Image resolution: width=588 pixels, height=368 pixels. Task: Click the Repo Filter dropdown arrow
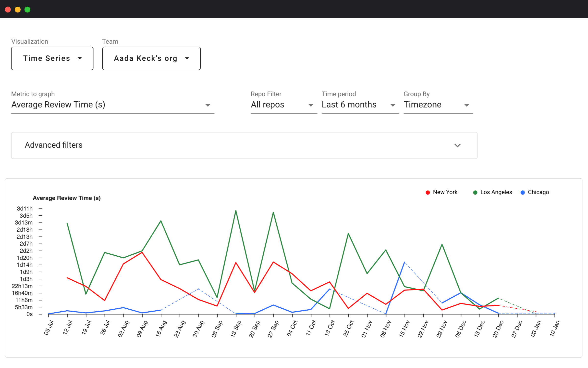pos(311,105)
